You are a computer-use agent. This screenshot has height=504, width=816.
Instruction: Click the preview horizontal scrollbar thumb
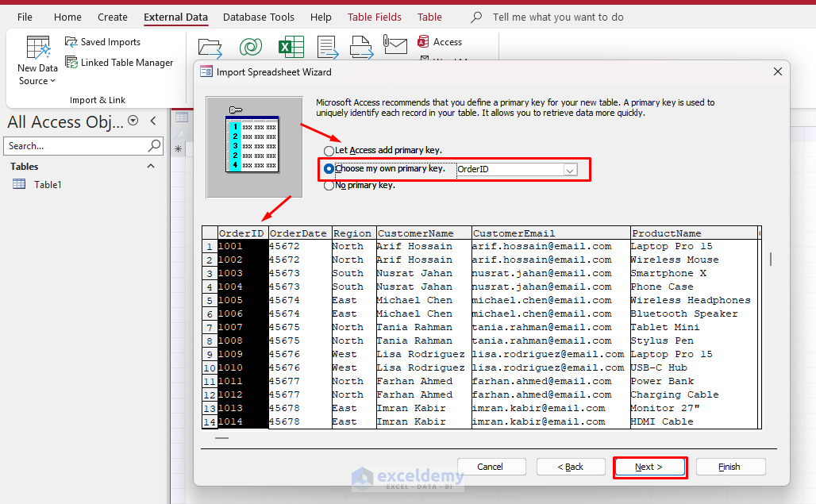(x=221, y=438)
